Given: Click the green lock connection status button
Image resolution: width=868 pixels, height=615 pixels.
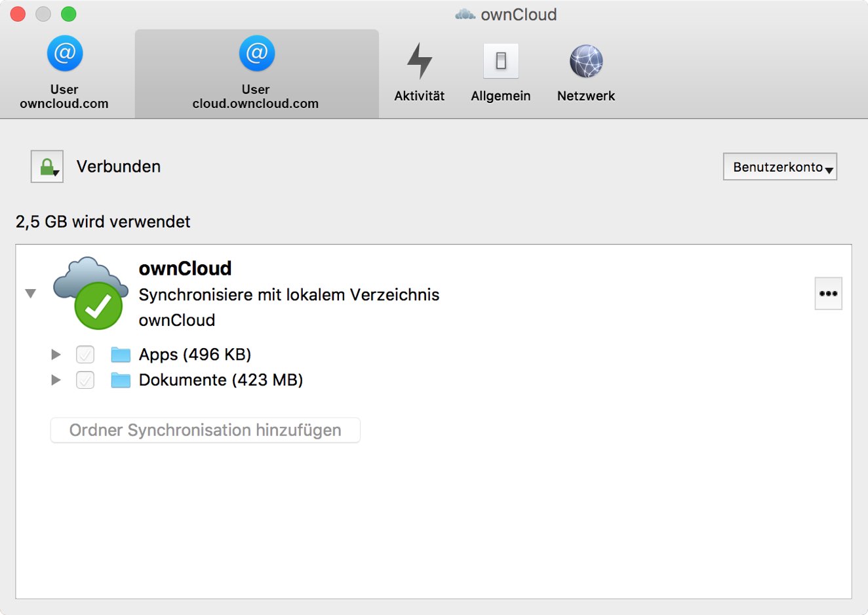Looking at the screenshot, I should pos(47,167).
